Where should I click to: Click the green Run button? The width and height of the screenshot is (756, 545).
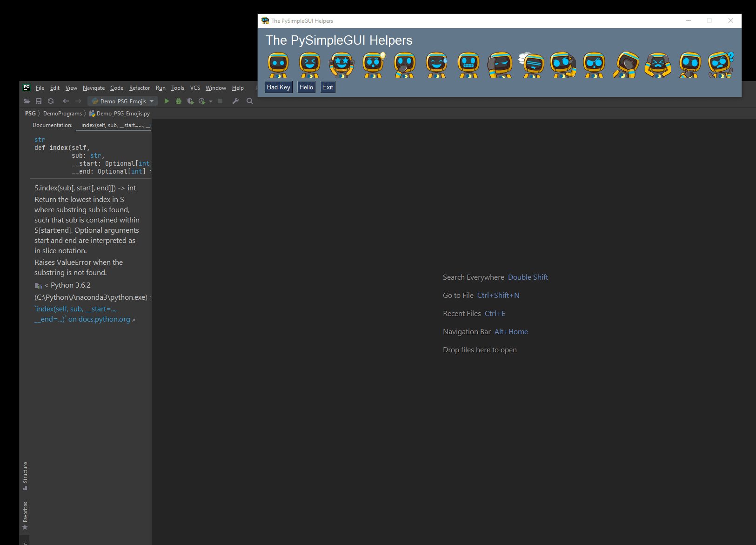click(x=167, y=101)
